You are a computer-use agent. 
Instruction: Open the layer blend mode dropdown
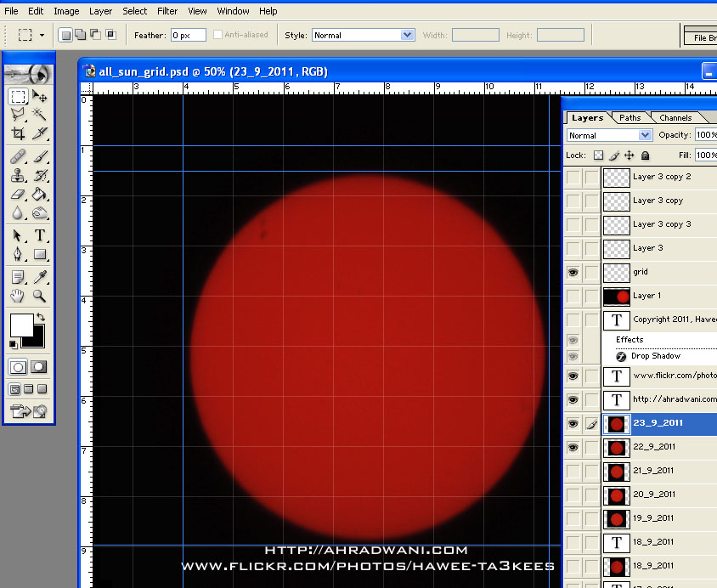tap(609, 135)
